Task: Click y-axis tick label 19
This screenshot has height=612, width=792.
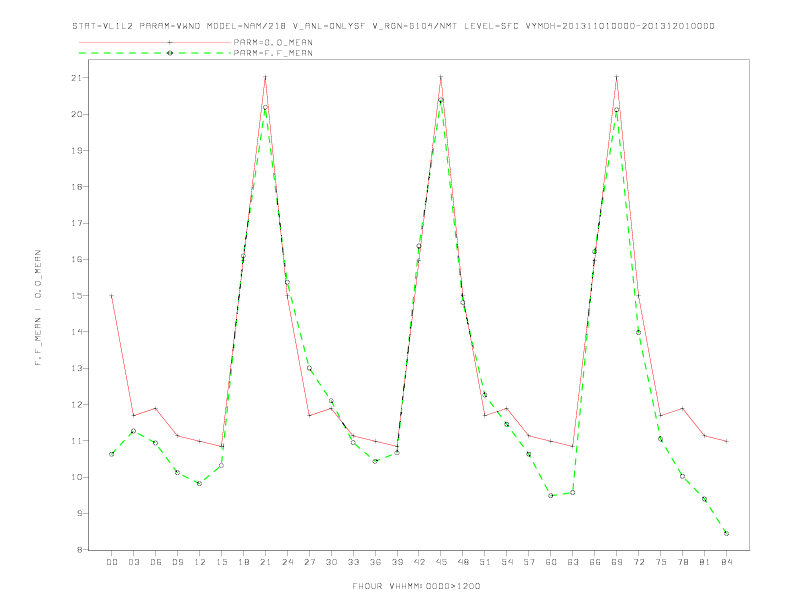Action: tap(77, 150)
